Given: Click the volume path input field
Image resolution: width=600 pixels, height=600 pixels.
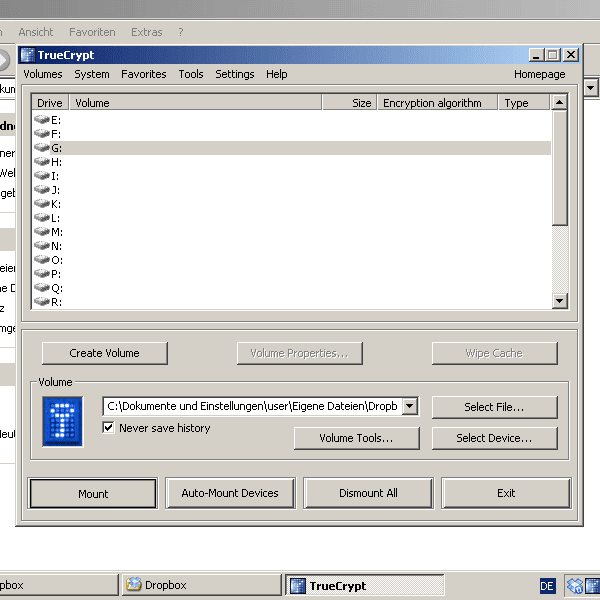Looking at the screenshot, I should [253, 406].
